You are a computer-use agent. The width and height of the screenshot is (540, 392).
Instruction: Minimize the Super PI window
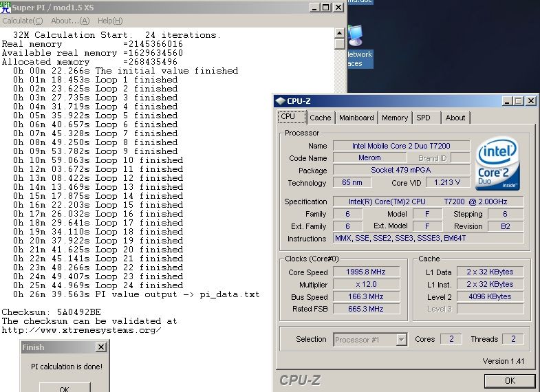pyautogui.click(x=314, y=8)
